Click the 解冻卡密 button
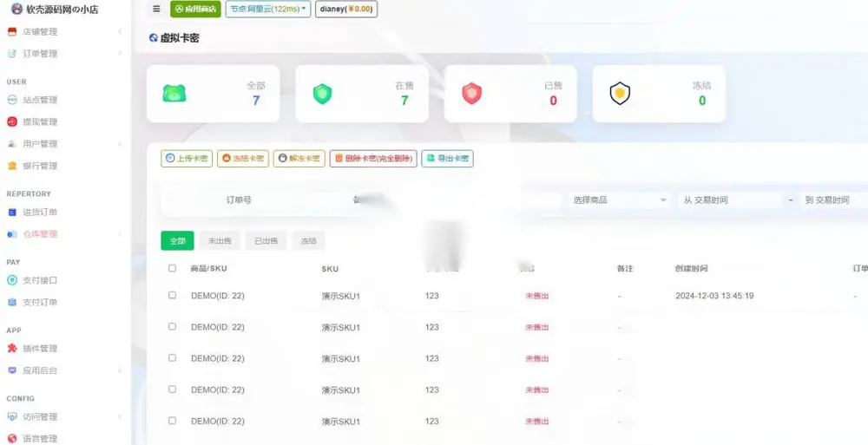This screenshot has width=868, height=445. pos(299,158)
